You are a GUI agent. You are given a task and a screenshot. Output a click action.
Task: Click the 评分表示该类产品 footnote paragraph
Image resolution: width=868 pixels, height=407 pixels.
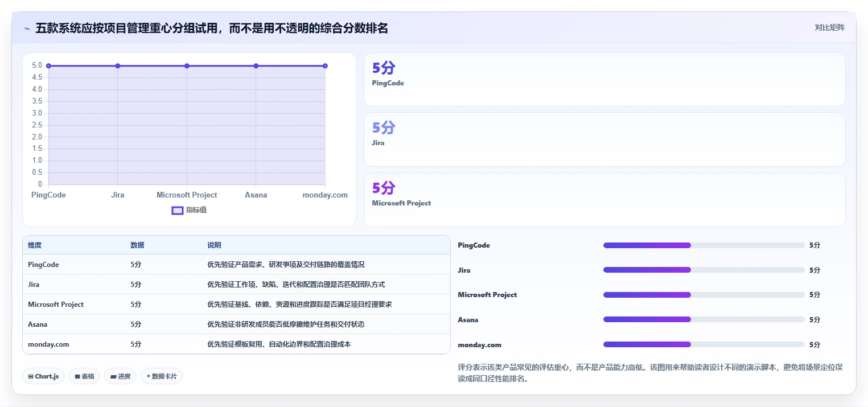[649, 373]
